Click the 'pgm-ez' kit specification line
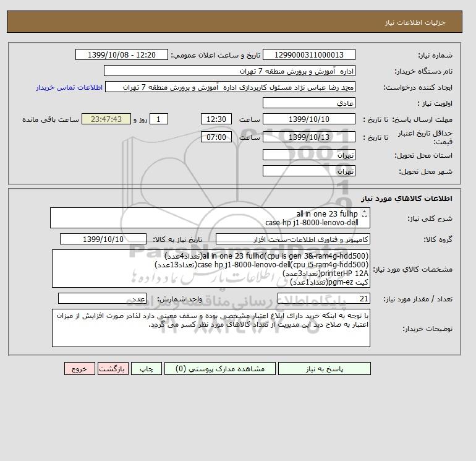 [x=329, y=282]
